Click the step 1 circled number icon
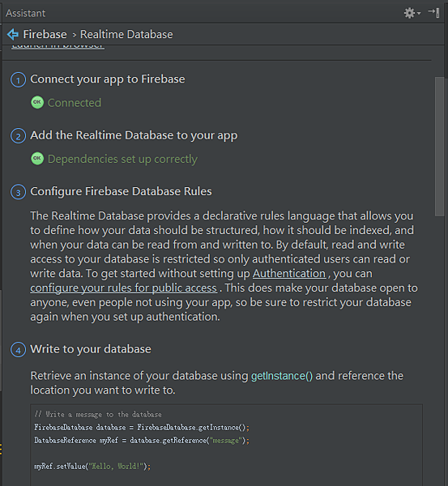Viewport: 448px width, 486px height. pos(19,80)
